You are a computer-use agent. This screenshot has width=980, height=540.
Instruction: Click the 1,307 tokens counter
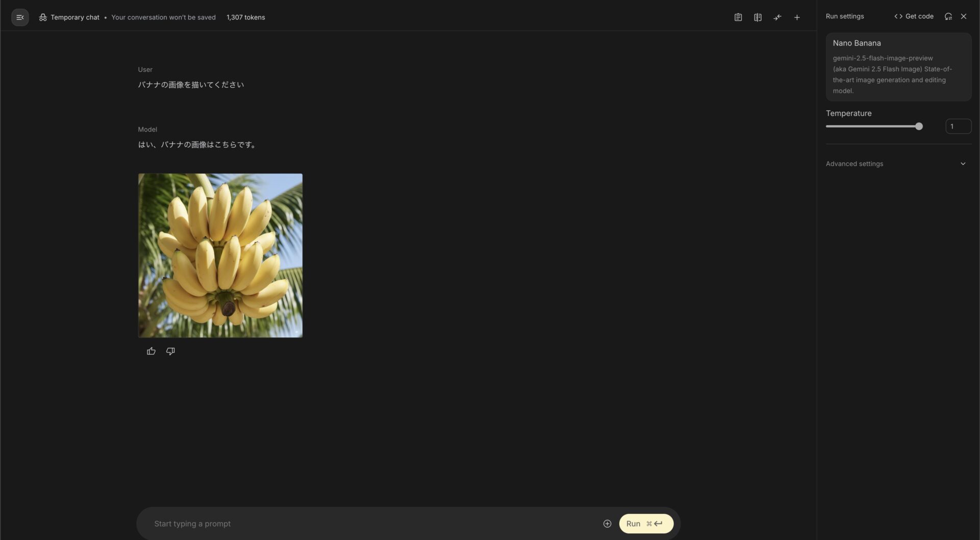click(246, 17)
